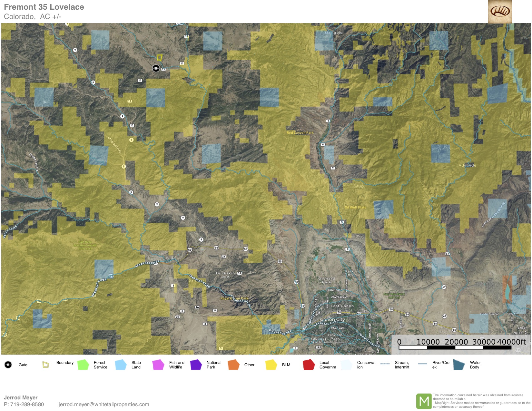Click the red Local Government legend swatch
Screen dimensions: 532x411
[x=309, y=365]
